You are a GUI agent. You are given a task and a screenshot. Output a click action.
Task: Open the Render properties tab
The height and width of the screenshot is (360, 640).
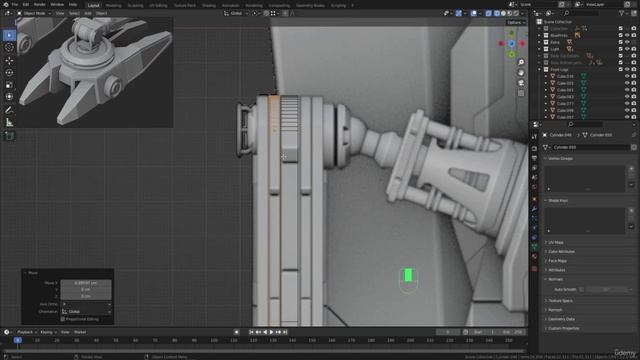[x=534, y=148]
